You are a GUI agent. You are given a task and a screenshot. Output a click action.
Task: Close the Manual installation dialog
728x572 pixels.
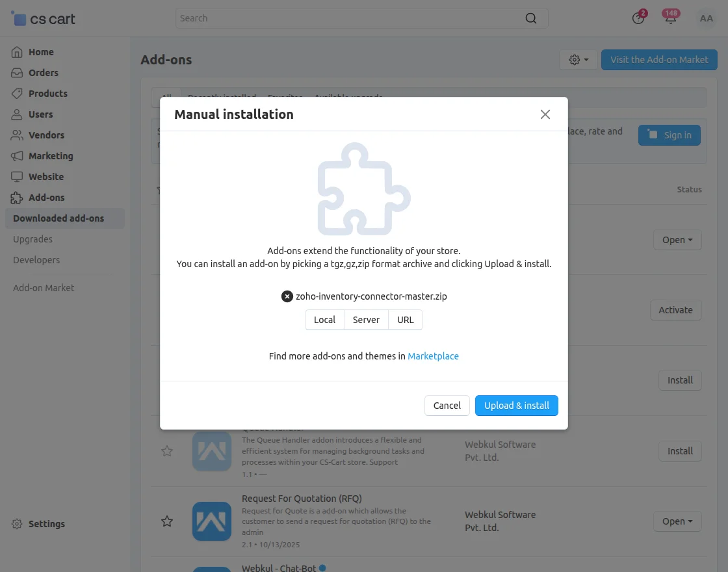click(545, 114)
